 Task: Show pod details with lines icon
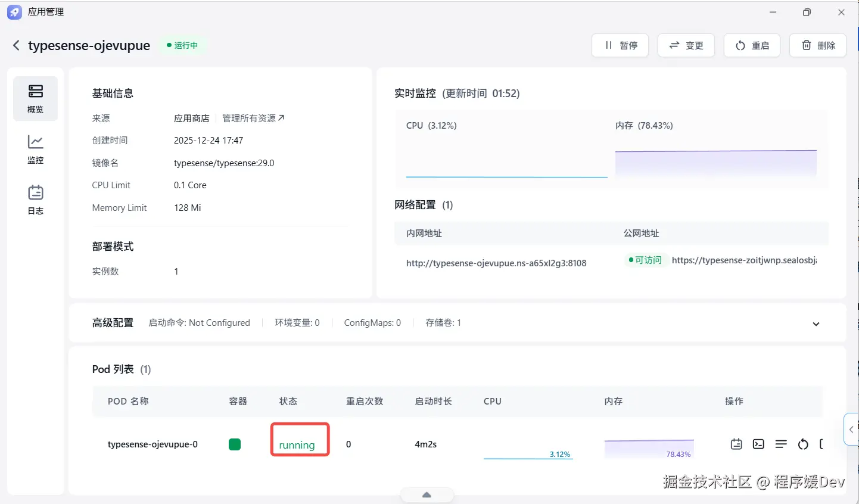coord(781,444)
